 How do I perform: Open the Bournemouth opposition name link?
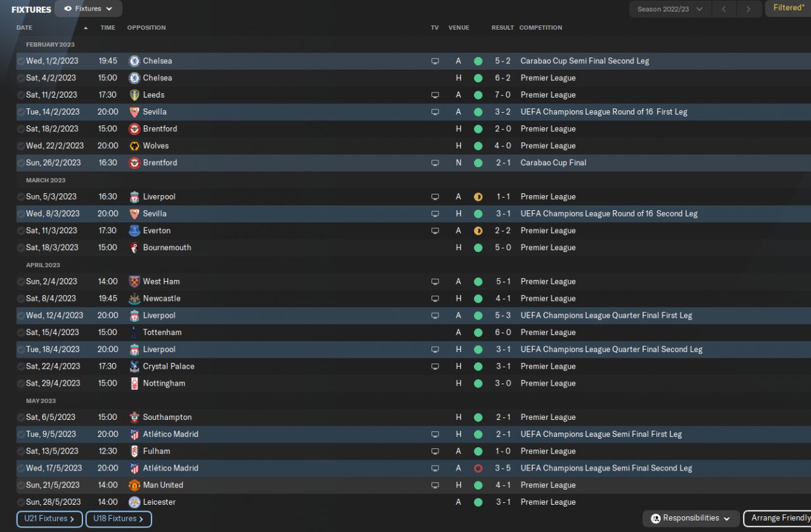pos(167,248)
